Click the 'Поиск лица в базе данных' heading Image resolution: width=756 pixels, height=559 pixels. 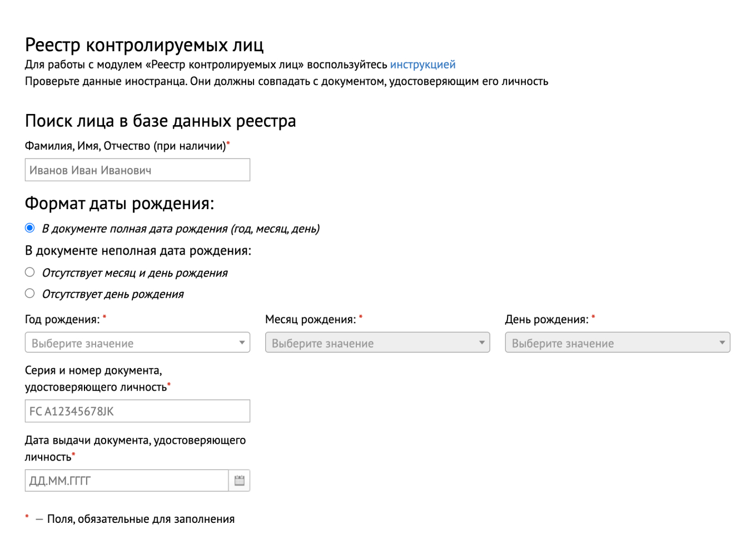click(x=160, y=120)
